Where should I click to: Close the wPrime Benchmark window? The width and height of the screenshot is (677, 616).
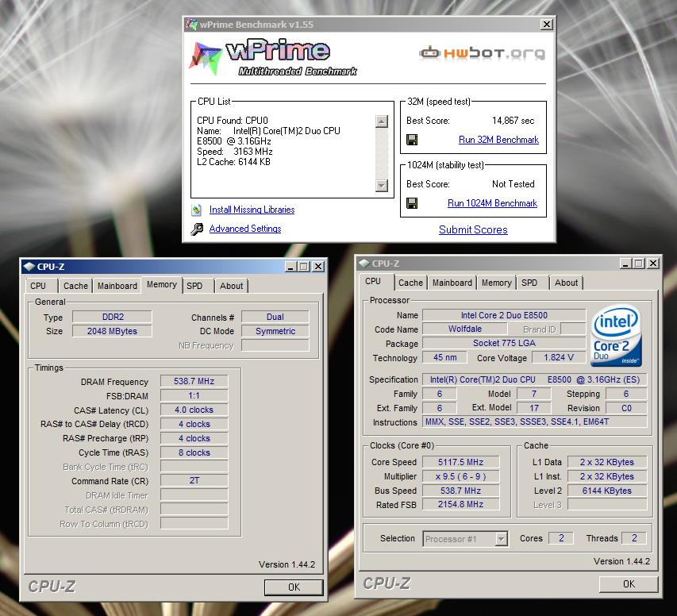point(547,24)
